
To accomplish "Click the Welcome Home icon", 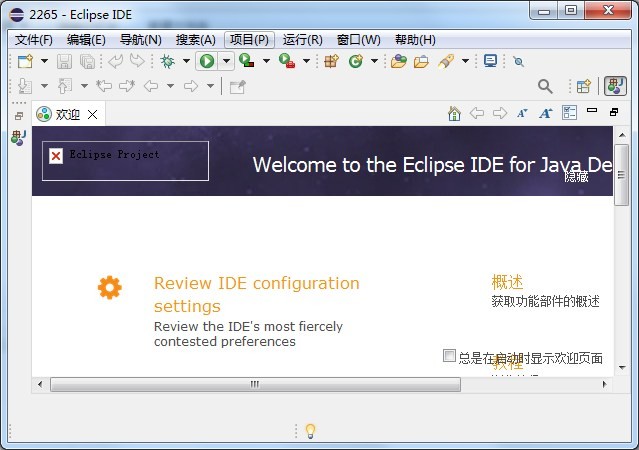I will click(x=454, y=113).
